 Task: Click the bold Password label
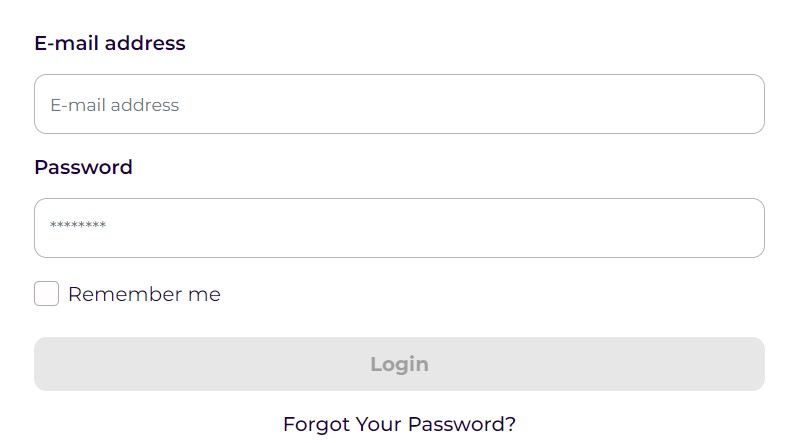[x=83, y=167]
